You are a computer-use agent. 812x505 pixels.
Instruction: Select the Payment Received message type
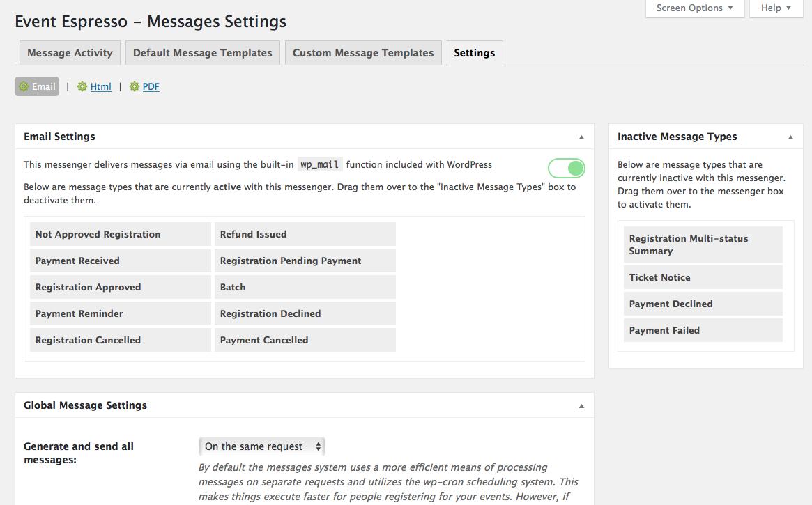tap(120, 261)
